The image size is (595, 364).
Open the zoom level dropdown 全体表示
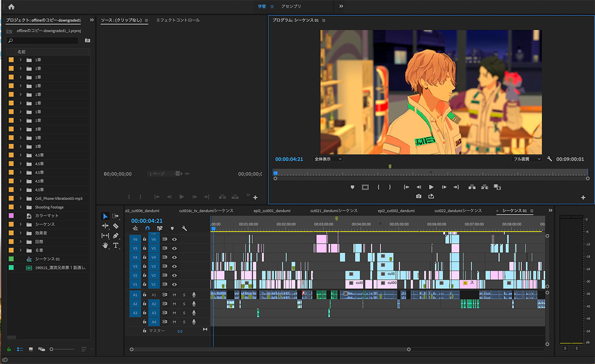click(x=328, y=159)
